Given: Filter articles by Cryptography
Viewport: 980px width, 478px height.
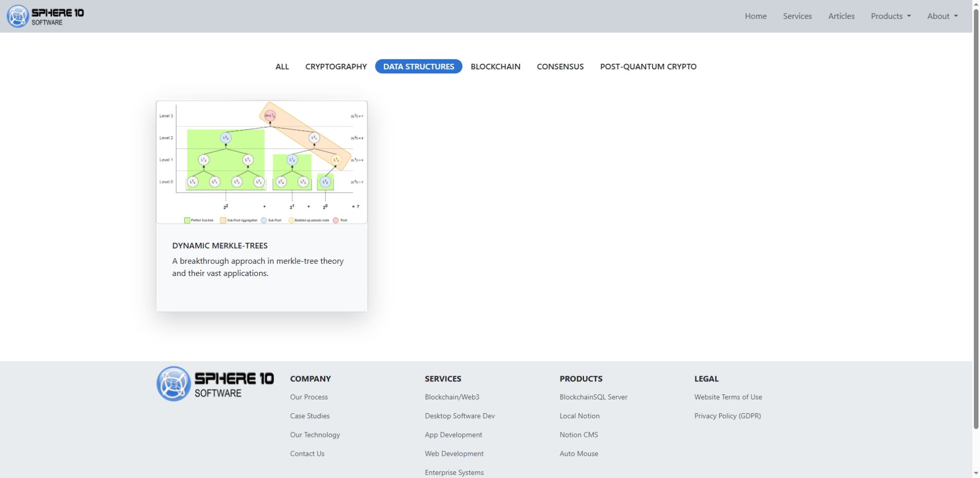Looking at the screenshot, I should tap(336, 66).
